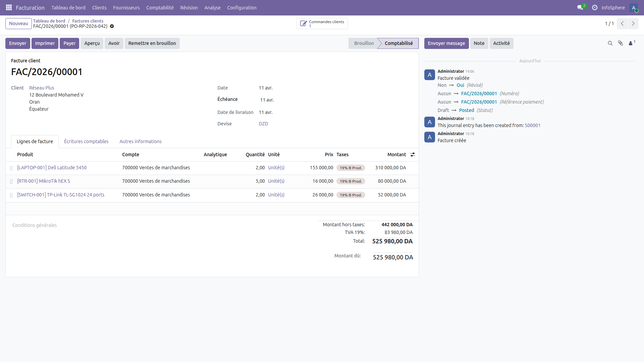
Task: Switch to the Écritures comptables tab
Action: point(86,141)
